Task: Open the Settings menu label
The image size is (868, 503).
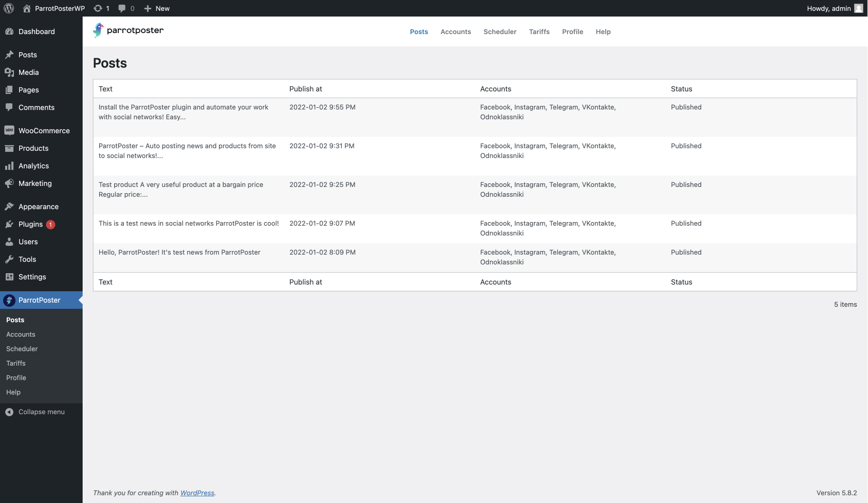Action: 32,277
